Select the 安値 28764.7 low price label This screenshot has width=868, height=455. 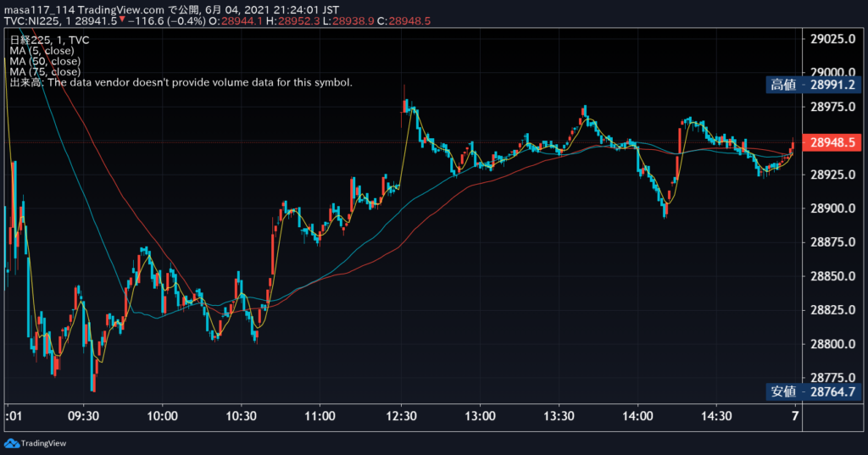click(x=814, y=392)
